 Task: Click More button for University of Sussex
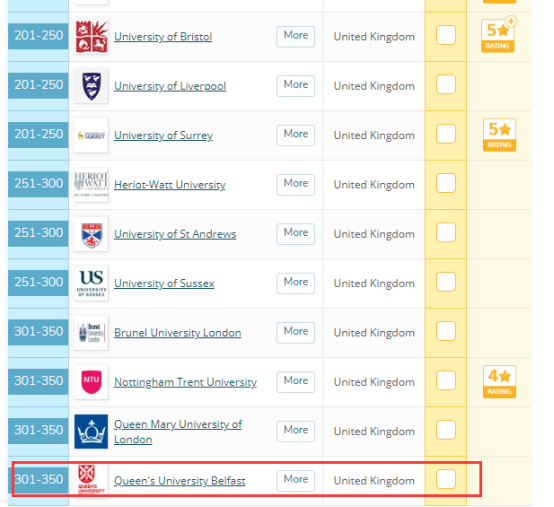(x=296, y=283)
